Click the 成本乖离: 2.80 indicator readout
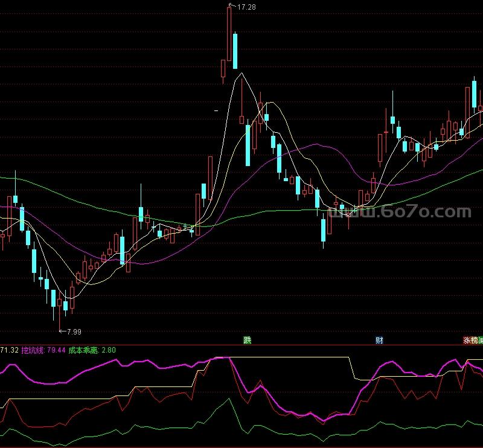The height and width of the screenshot is (448, 483). pos(92,350)
